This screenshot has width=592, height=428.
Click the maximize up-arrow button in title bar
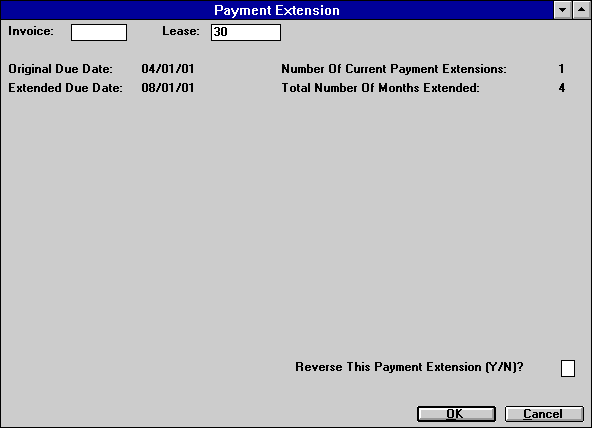[x=582, y=10]
